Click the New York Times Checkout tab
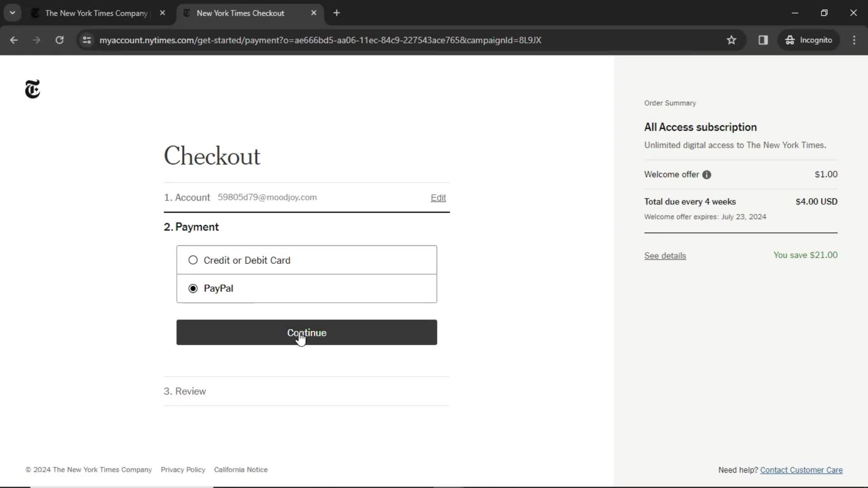This screenshot has width=868, height=488. click(x=240, y=13)
